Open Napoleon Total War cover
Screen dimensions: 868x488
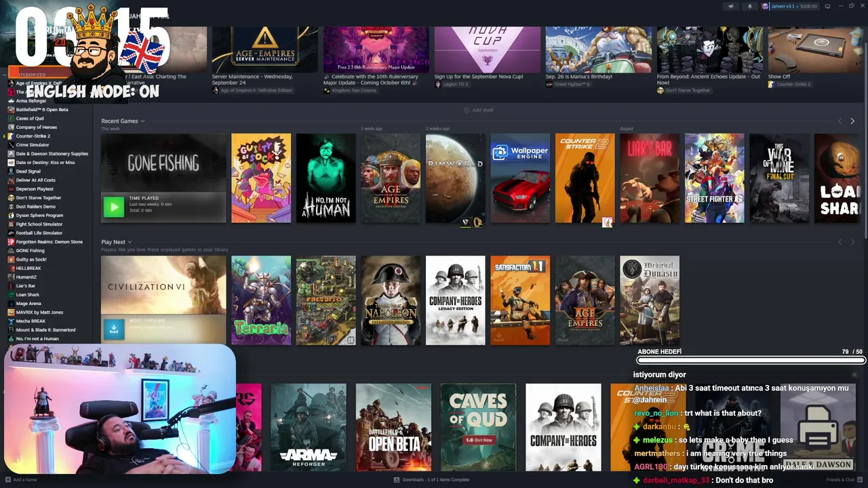coord(391,300)
